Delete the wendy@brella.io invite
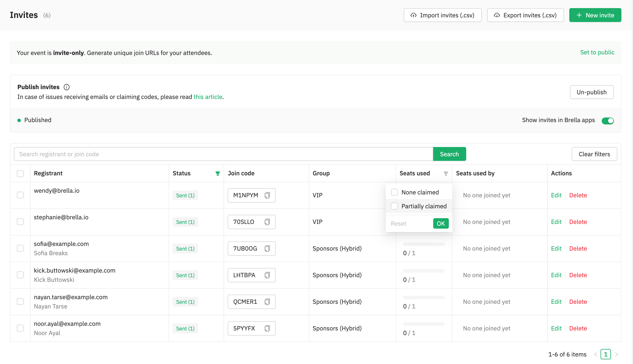Viewport: 633px width, 364px height. [x=578, y=195]
